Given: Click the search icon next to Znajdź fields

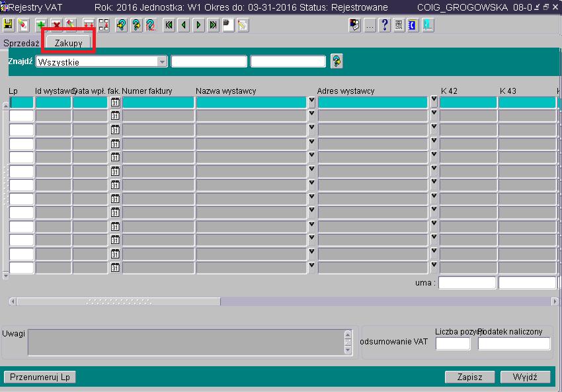Looking at the screenshot, I should [x=337, y=61].
